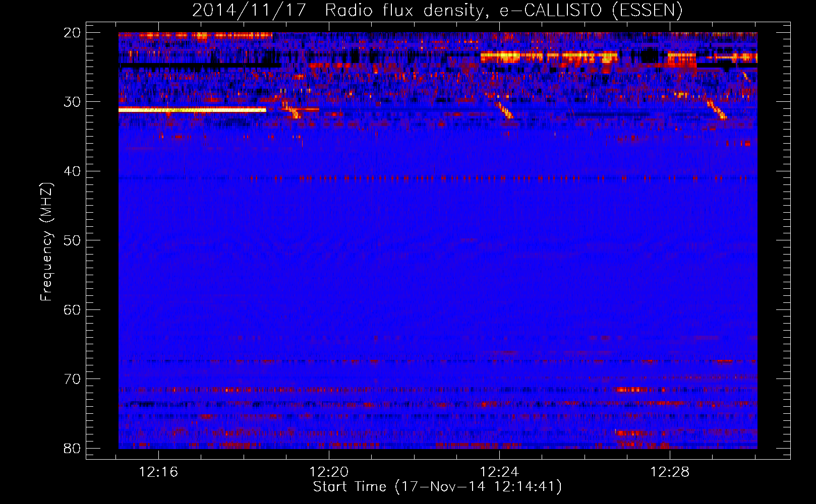Click the '12:24' time tick label

click(499, 472)
